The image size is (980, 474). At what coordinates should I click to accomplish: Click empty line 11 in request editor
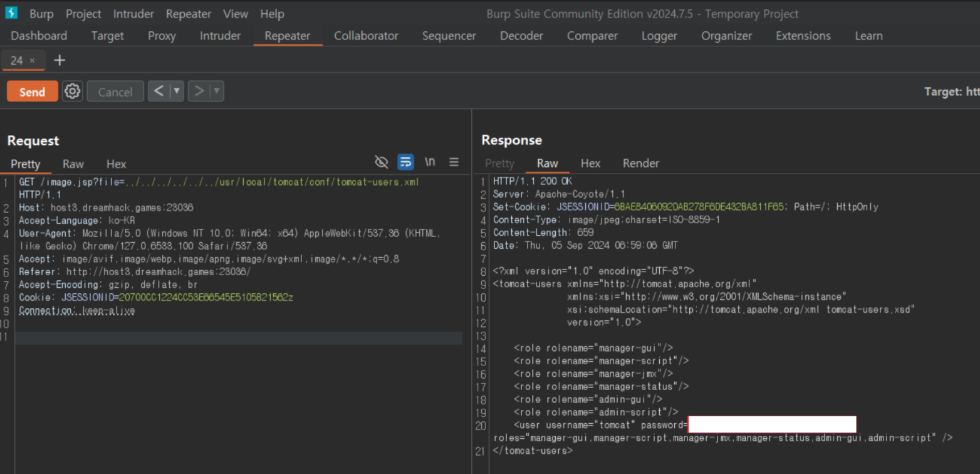coord(238,337)
